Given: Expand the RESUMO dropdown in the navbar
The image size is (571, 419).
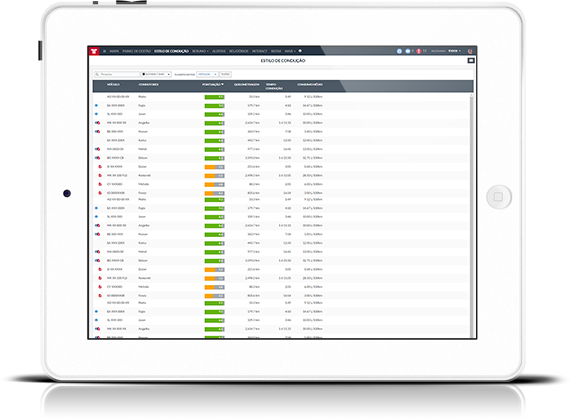Looking at the screenshot, I should (x=200, y=51).
